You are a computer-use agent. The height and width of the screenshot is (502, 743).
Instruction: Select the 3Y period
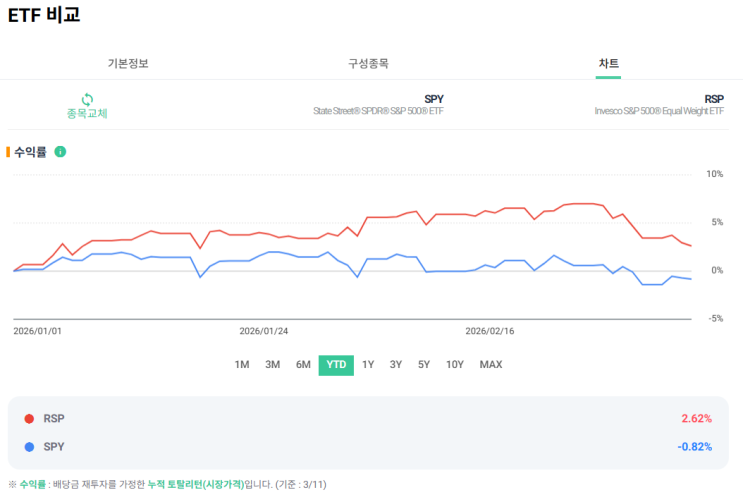[396, 365]
